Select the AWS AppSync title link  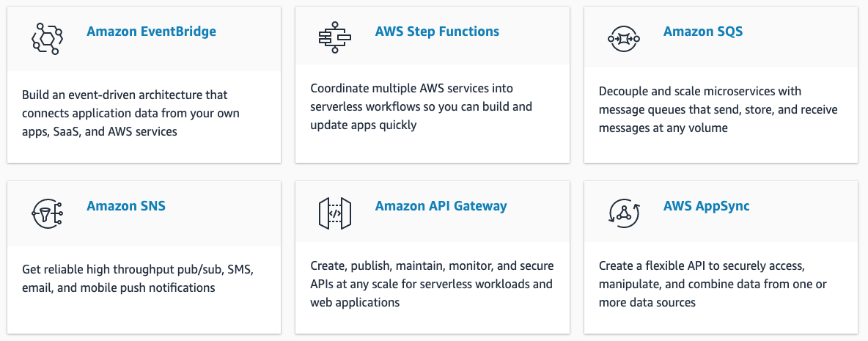707,207
